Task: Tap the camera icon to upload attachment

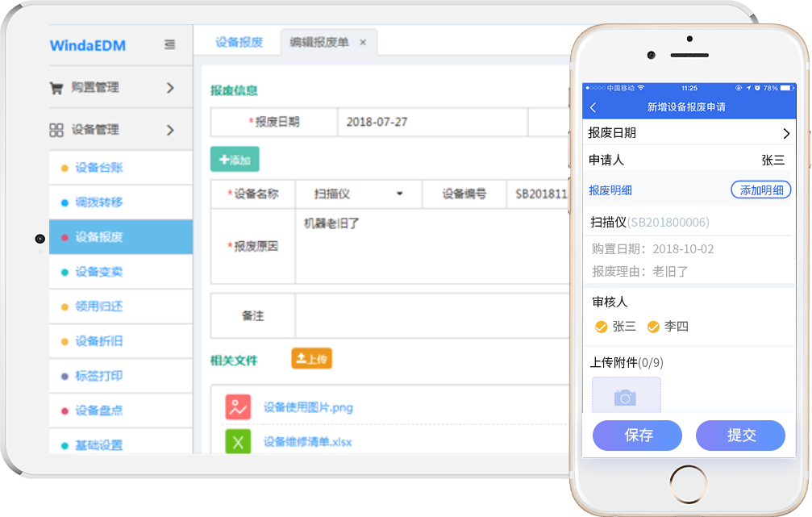Action: tap(626, 398)
